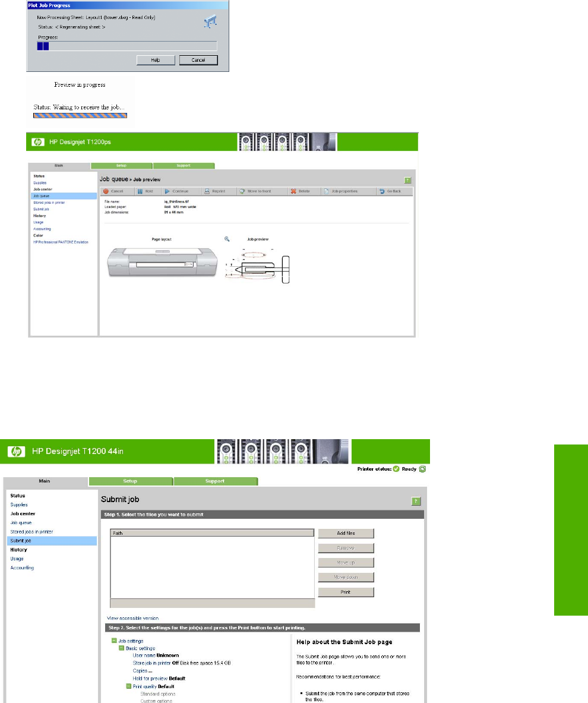Click Help in Plot Job Progress dialog
588x703 pixels.
pyautogui.click(x=156, y=60)
